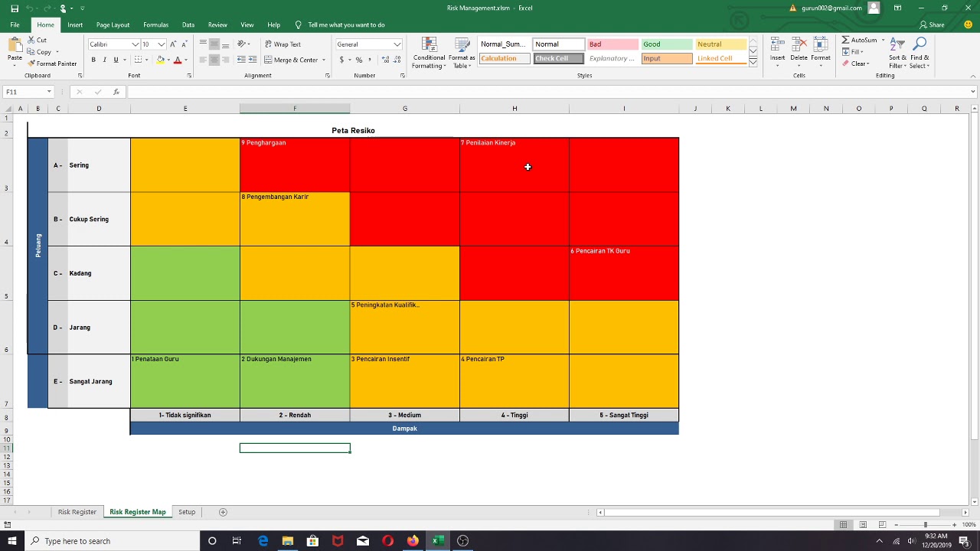Select the '7 Penilaian Kinerja' cell
This screenshot has height=551, width=980.
pyautogui.click(x=514, y=165)
